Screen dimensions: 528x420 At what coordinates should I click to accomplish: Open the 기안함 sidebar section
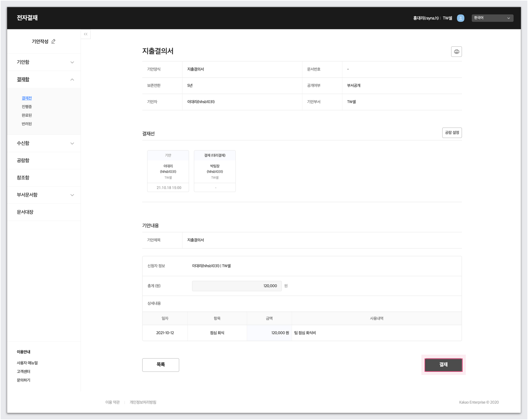[x=44, y=62]
